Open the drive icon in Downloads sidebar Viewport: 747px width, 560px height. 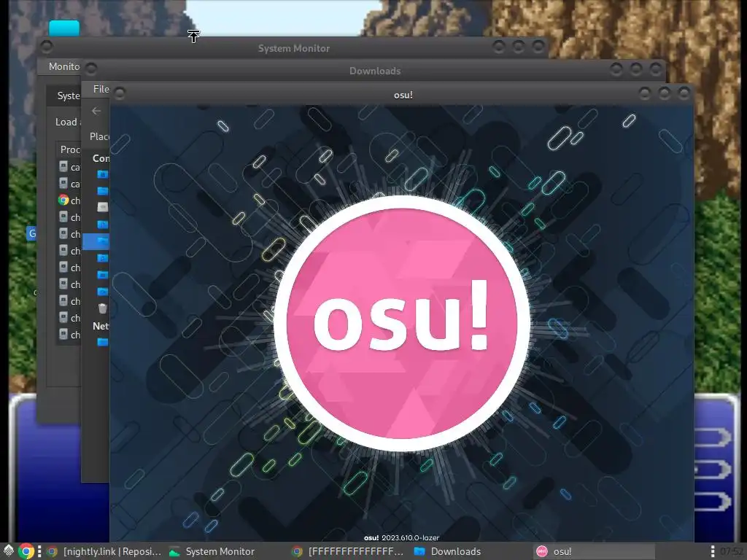pyautogui.click(x=102, y=207)
